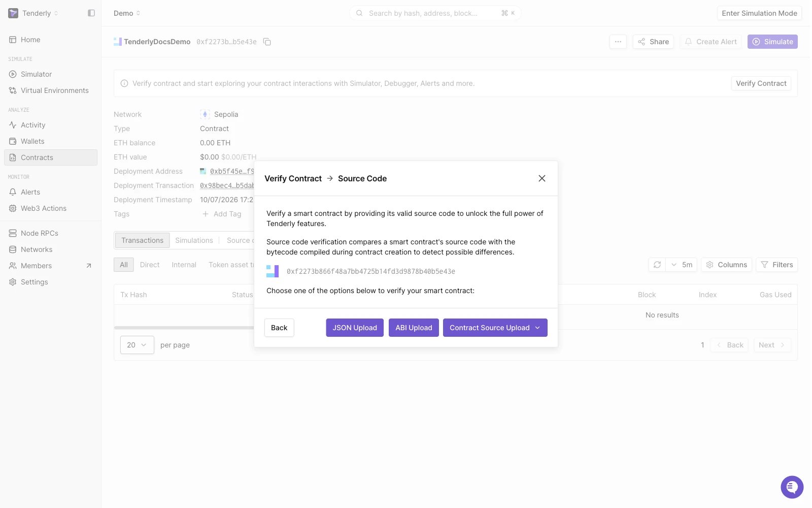Click the Block column header

click(x=647, y=295)
